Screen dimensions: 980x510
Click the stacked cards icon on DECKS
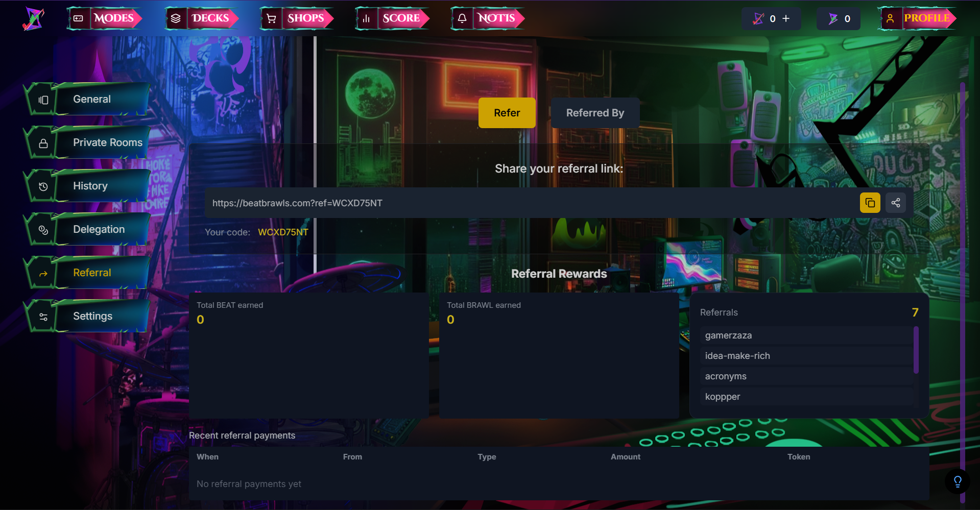(176, 17)
